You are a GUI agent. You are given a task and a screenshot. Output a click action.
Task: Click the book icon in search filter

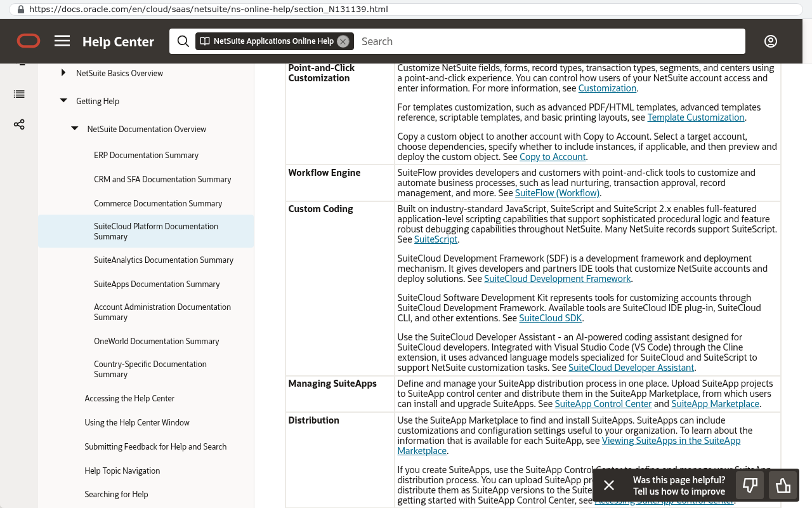(x=205, y=41)
